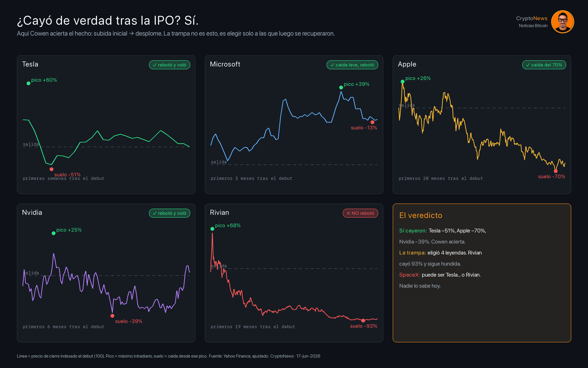Click the 'pico +25%' label in Nvidia chart
588x368 pixels.
tap(69, 230)
